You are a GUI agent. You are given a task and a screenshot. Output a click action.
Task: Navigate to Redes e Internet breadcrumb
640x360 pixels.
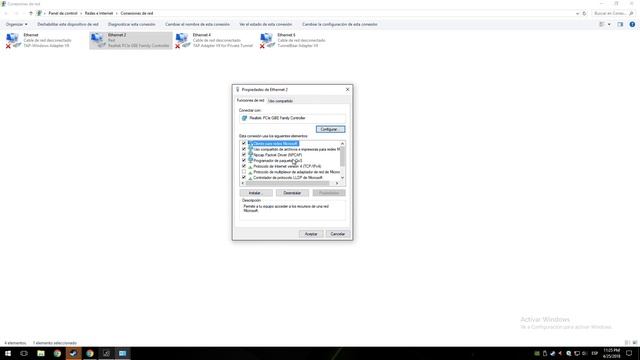(x=99, y=13)
